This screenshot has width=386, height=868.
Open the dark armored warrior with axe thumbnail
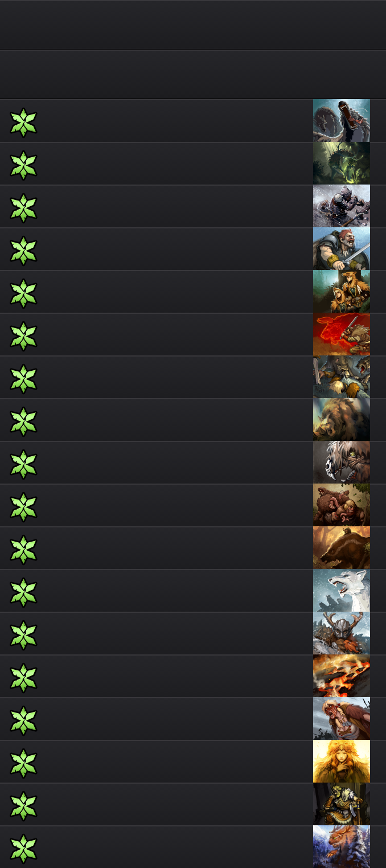pos(342,804)
